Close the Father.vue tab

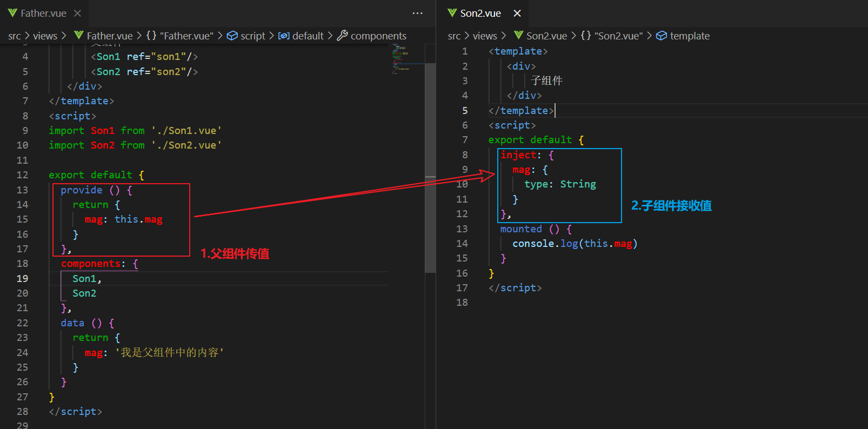pyautogui.click(x=77, y=13)
